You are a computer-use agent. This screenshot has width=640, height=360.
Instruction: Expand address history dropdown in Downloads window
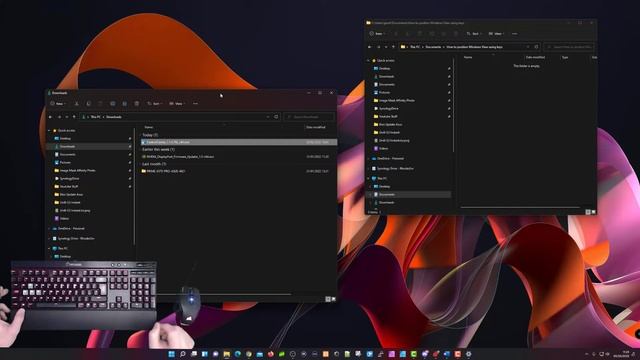click(268, 117)
